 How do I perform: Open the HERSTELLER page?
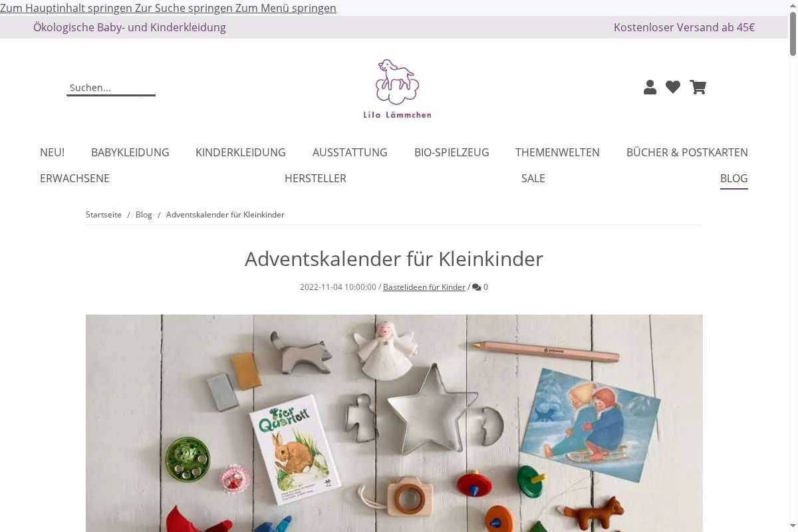[315, 178]
